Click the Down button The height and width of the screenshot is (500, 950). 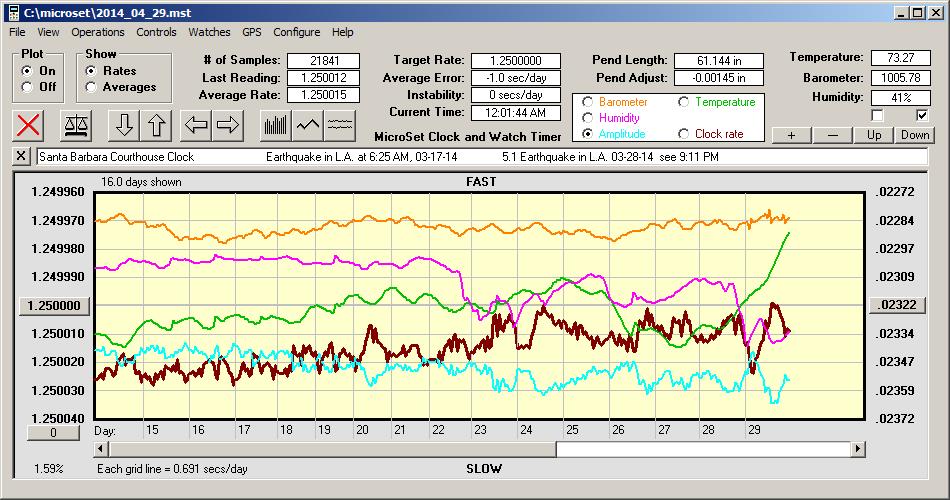tap(915, 135)
